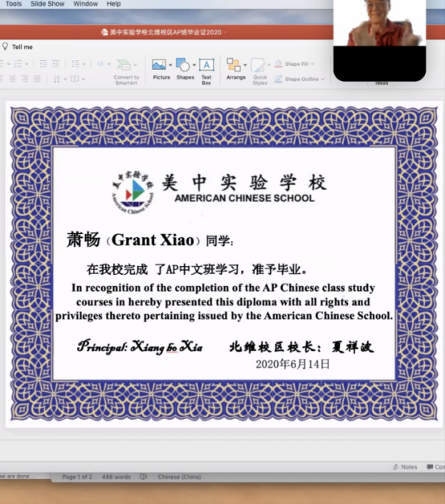Open the Slide Show menu
Viewport: 445px width, 504px height.
tap(47, 4)
